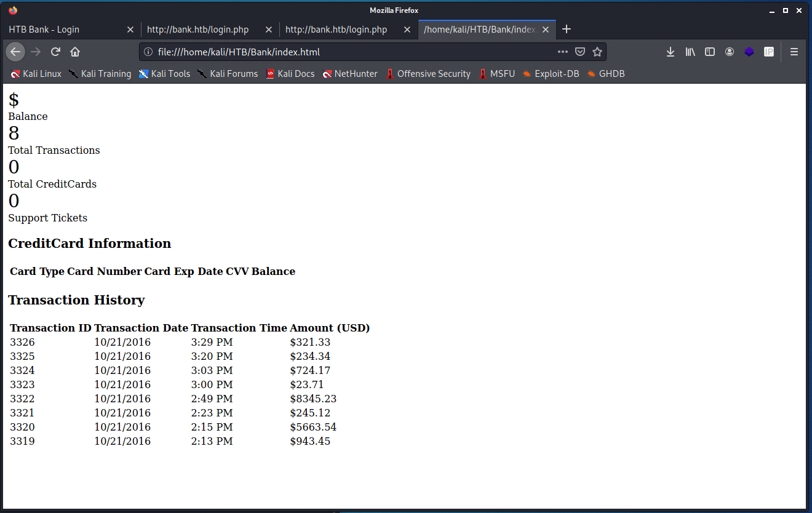Screen dimensions: 812x513
Task: Go to the Firefox home page
Action: coord(75,52)
